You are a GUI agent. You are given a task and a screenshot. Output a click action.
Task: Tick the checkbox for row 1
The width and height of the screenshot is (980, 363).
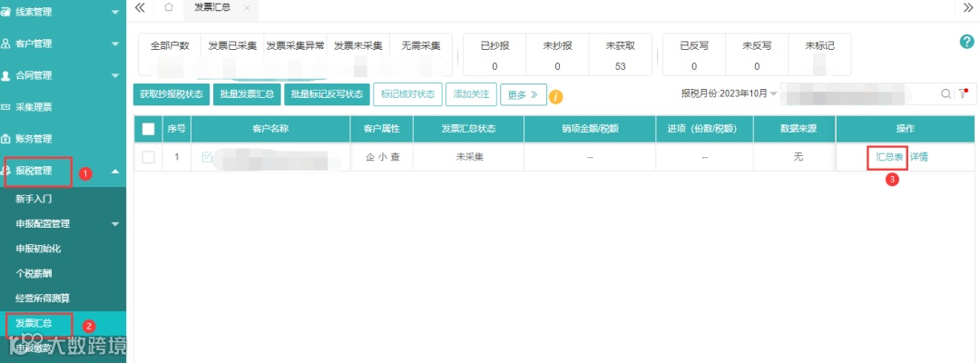click(x=148, y=157)
